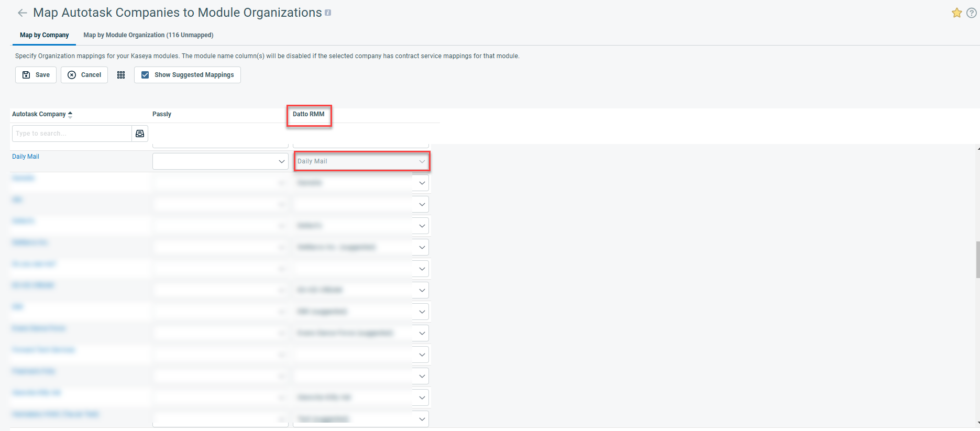Click the Autotask Company sort arrow
This screenshot has width=980, height=431.
pos(70,114)
